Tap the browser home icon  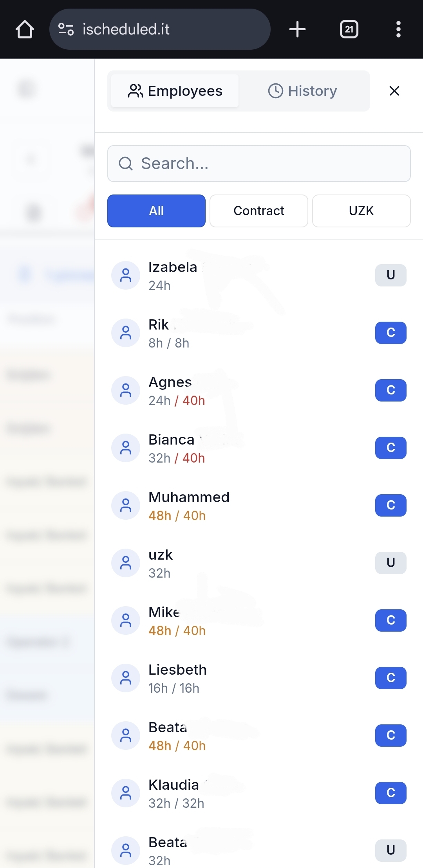25,29
